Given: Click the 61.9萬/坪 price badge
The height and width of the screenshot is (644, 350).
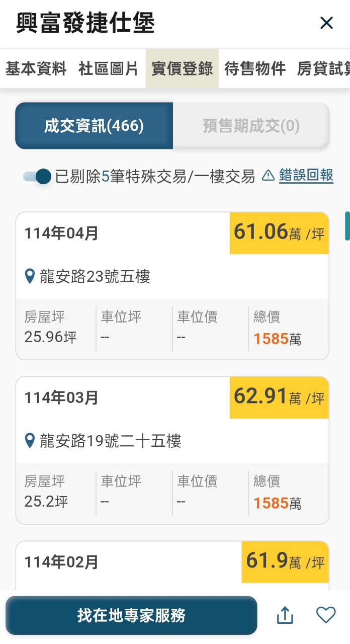Looking at the screenshot, I should tap(285, 561).
